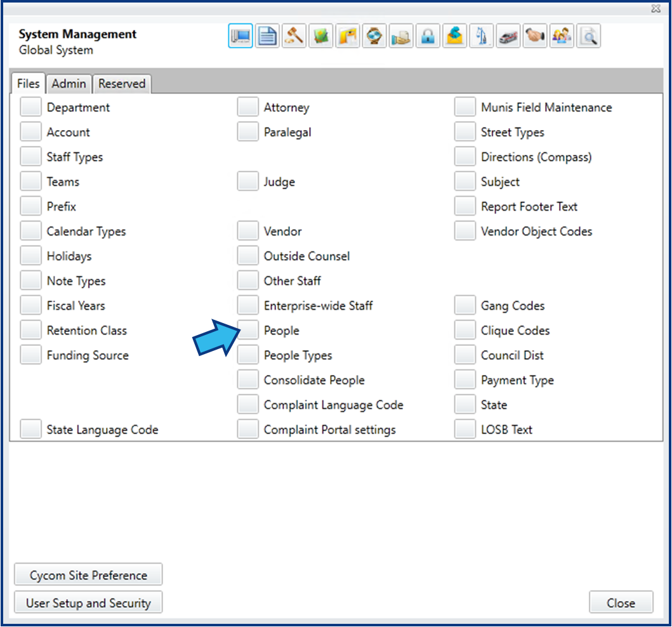Screen dimensions: 672x627
Task: Open the scales of justice icon
Action: tap(481, 36)
